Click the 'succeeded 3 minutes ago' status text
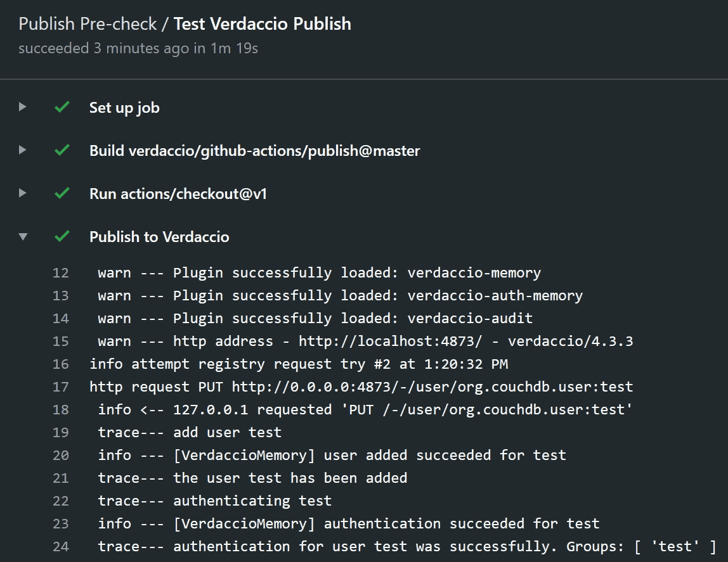This screenshot has width=728, height=562. tap(103, 48)
